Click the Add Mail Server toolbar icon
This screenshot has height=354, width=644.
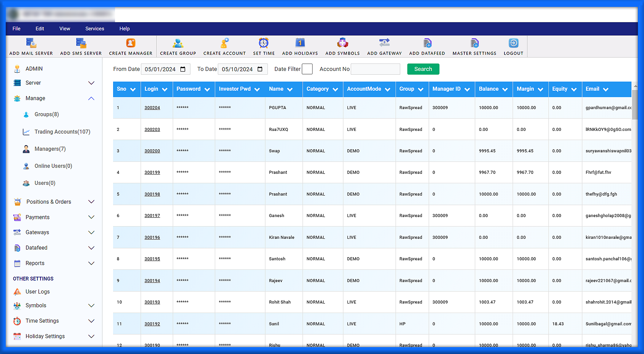point(31,43)
